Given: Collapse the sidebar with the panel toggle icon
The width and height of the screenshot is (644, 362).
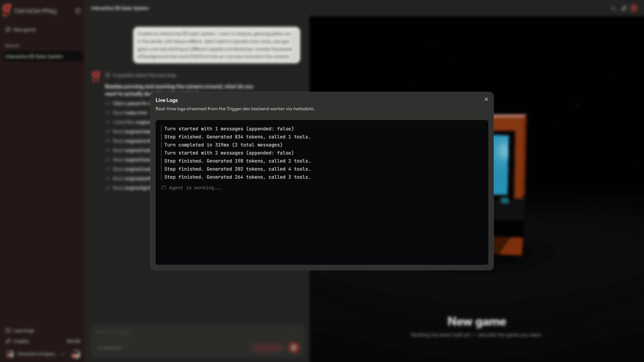Looking at the screenshot, I should coord(78,11).
